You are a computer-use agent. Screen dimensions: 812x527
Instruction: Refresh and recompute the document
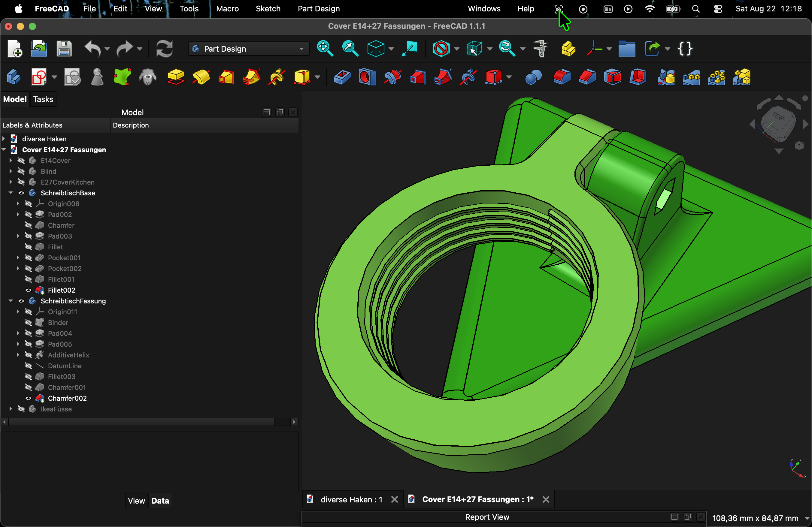point(165,49)
